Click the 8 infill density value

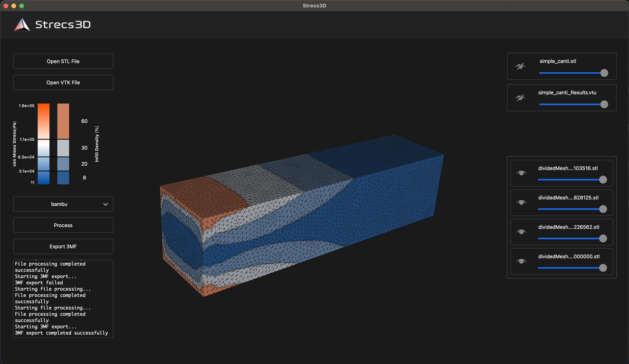(x=84, y=177)
